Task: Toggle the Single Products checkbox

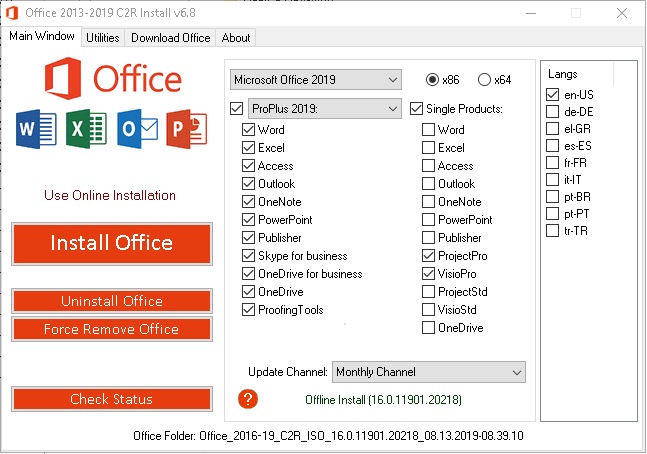Action: tap(416, 109)
